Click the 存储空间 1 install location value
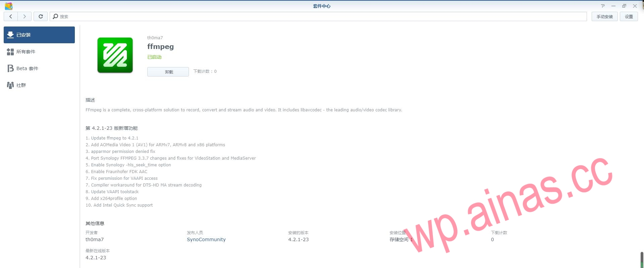Viewport: 644px width, 268px height. pos(401,239)
